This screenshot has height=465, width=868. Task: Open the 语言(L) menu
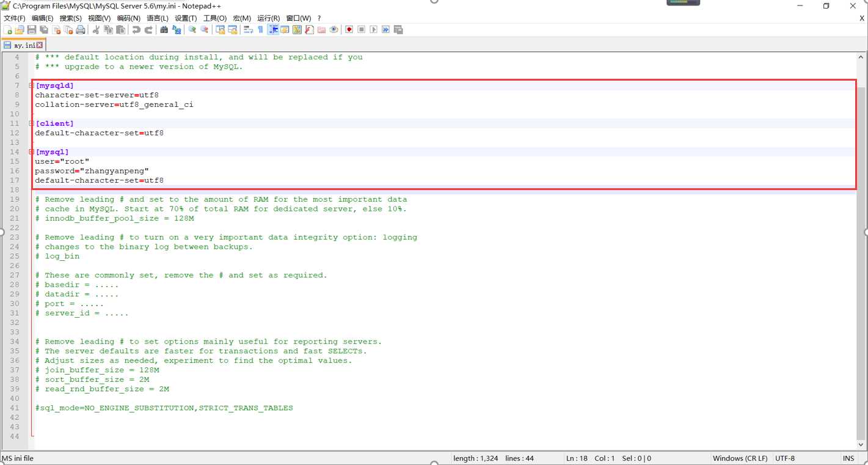coord(158,18)
